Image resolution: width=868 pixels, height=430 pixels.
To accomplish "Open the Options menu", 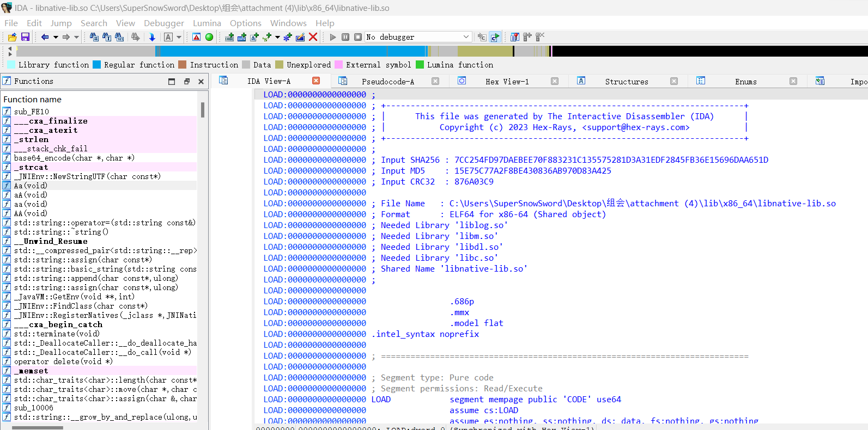I will tap(246, 23).
